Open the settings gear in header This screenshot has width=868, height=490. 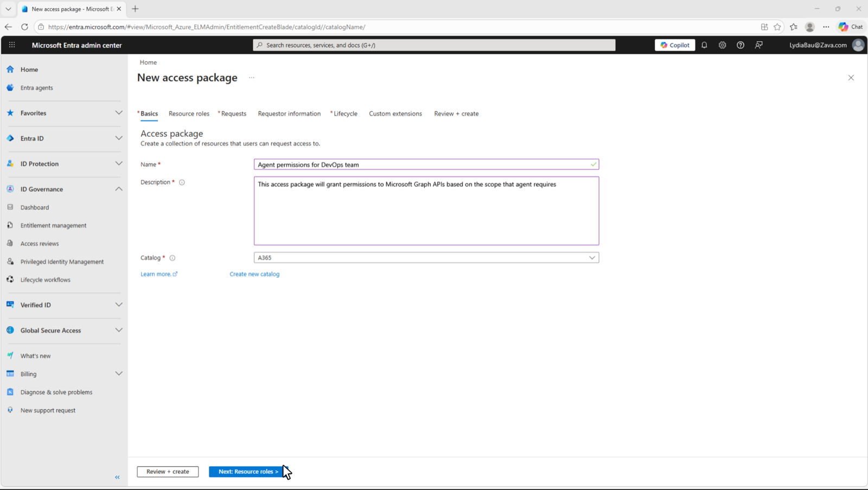tap(722, 45)
